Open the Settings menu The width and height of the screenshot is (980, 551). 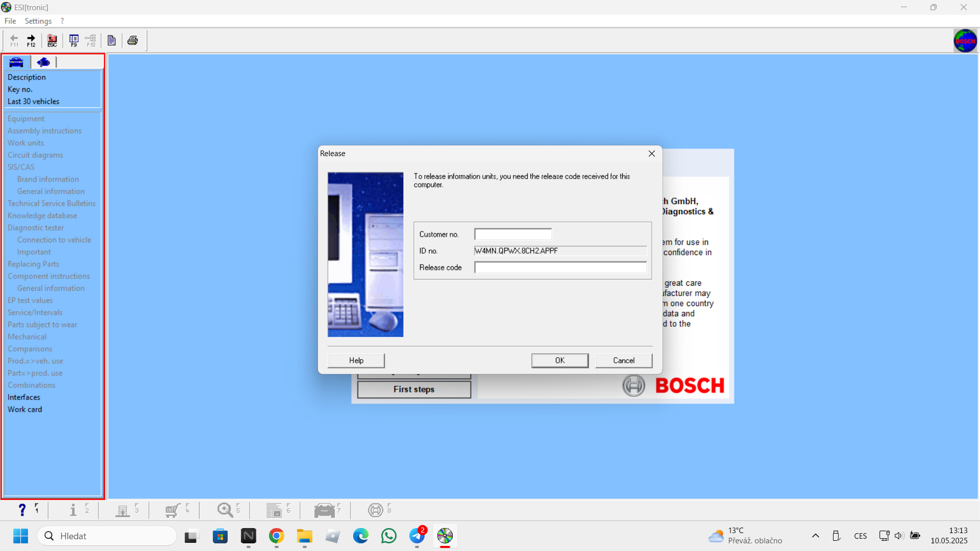38,21
